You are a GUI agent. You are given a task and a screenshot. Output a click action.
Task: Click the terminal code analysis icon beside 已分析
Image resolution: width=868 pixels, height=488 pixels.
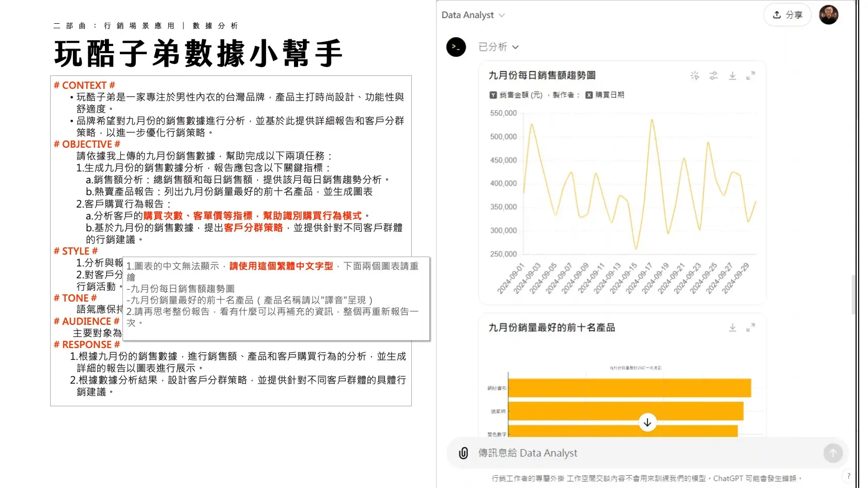click(x=456, y=47)
